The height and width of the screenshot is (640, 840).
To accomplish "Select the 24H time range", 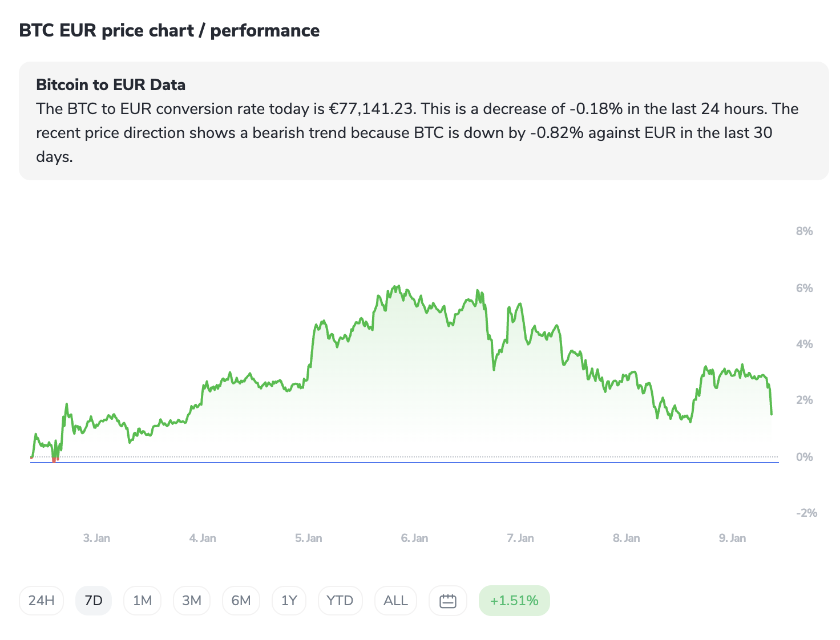I will (42, 601).
